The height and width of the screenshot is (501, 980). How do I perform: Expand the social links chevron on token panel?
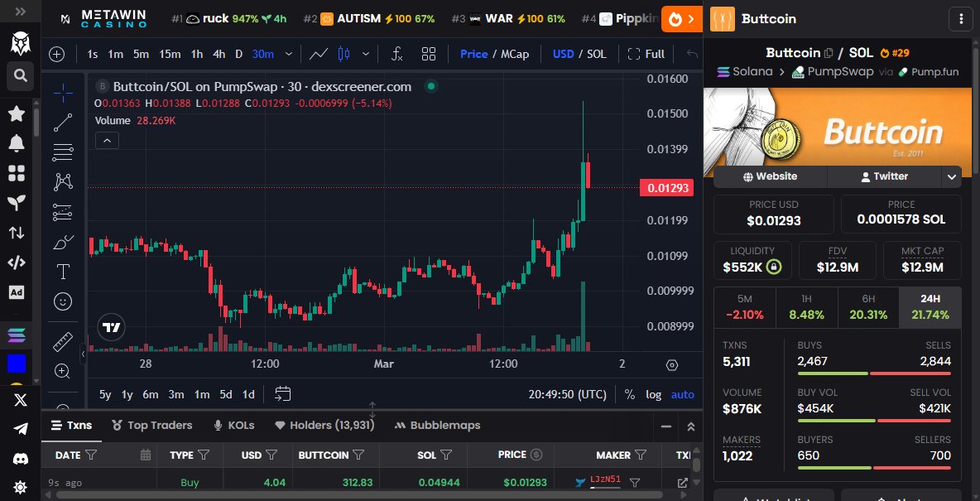(x=952, y=176)
